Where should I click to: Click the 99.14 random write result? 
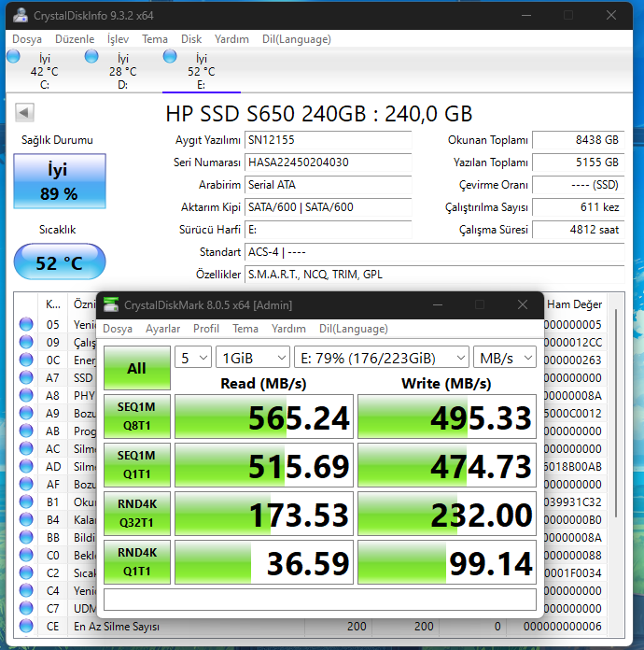coord(447,562)
